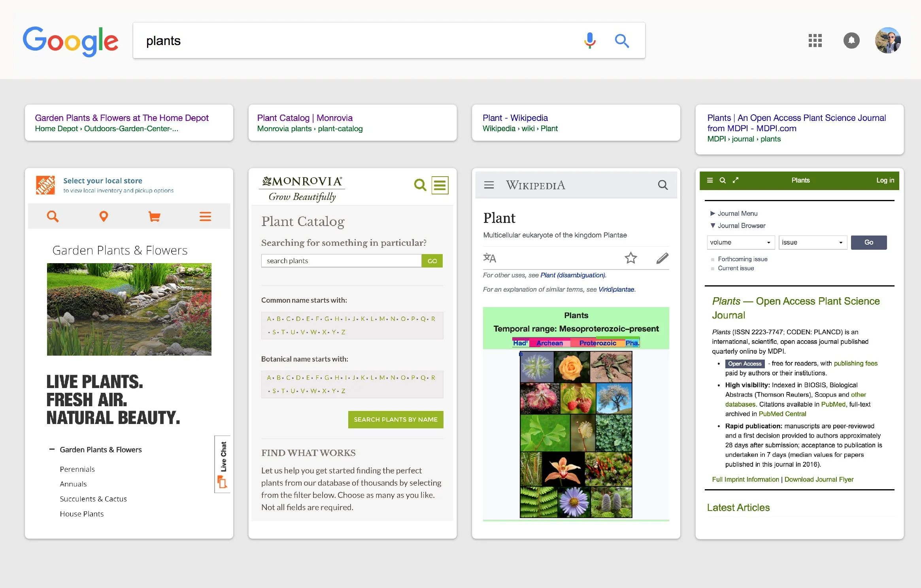This screenshot has height=588, width=921.
Task: Open the Plant (disambiguation) link
Action: pos(573,275)
